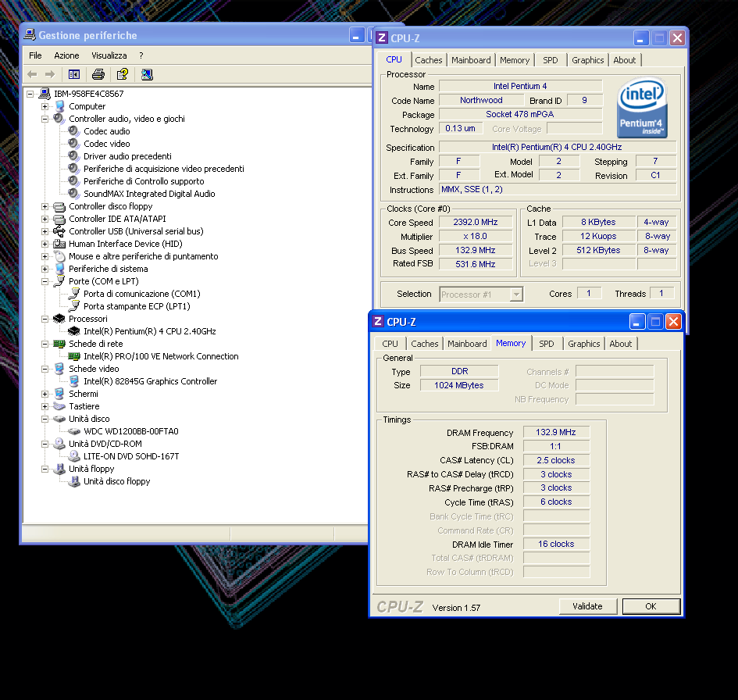Click the DRAM Idle Timer 16 clocks value
Image resolution: width=738 pixels, height=700 pixels.
(556, 545)
